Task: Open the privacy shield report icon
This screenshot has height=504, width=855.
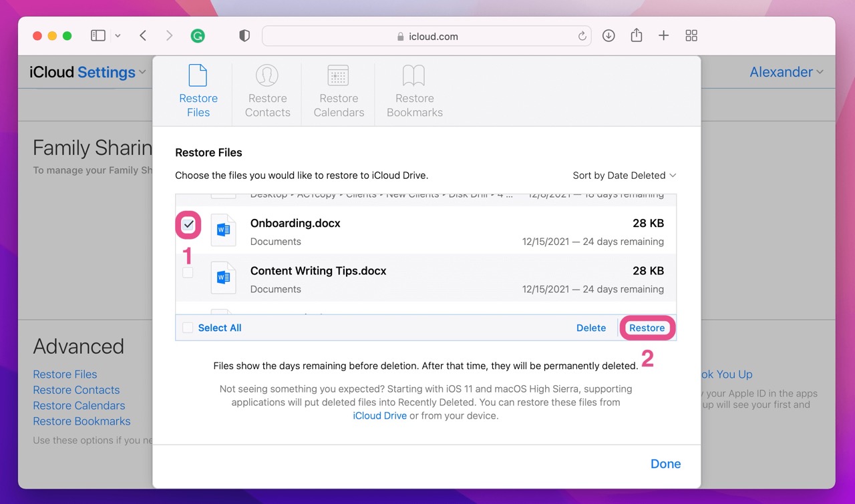Action: tap(244, 36)
